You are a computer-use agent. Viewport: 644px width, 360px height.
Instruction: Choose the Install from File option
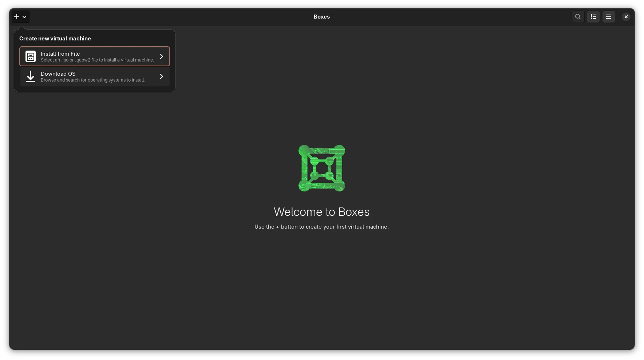(x=95, y=56)
